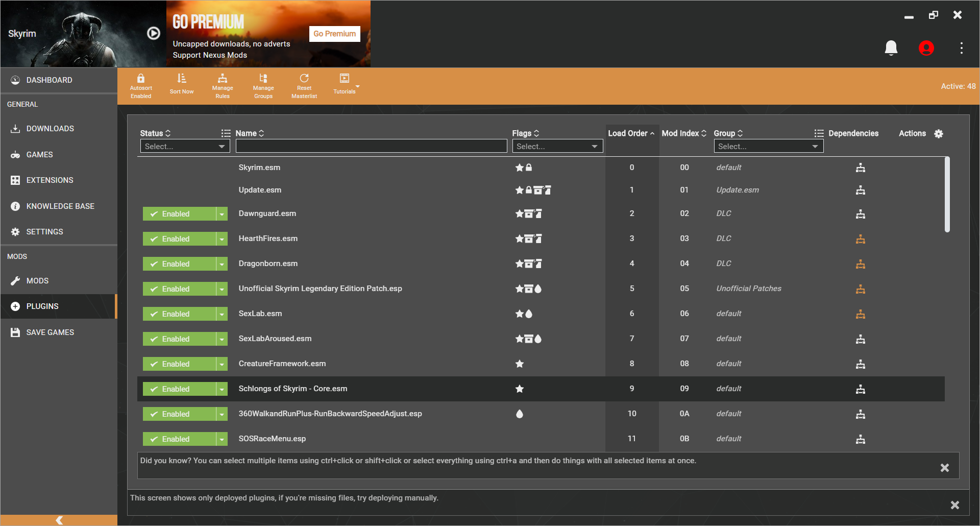
Task: Toggle Enabled status for Dawnguard.esm
Action: tap(179, 214)
